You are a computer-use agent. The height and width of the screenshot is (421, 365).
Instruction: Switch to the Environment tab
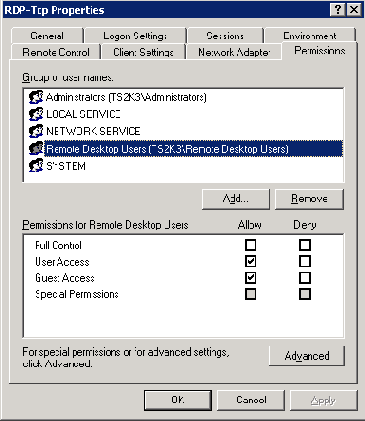(x=310, y=35)
